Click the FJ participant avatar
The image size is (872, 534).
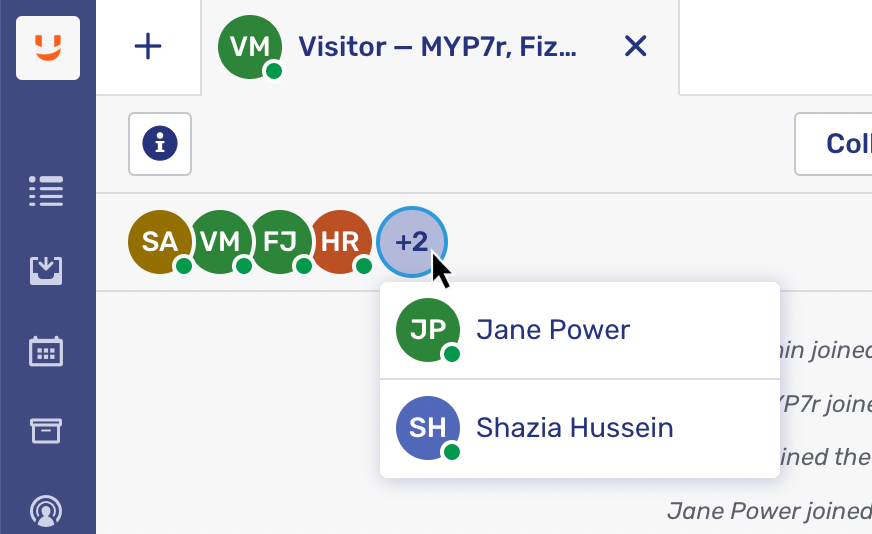point(280,242)
